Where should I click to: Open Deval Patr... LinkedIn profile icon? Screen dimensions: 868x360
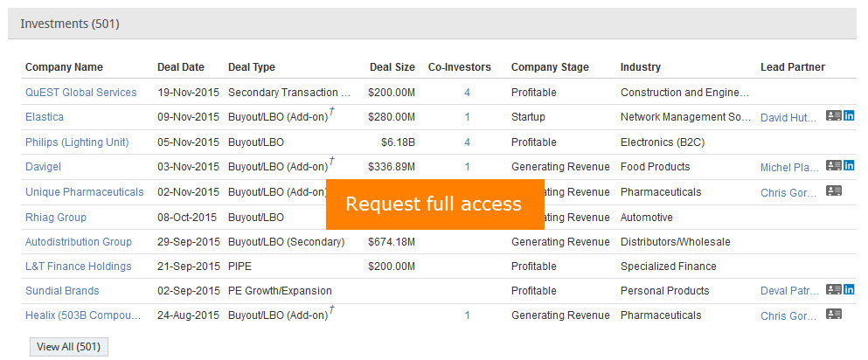tap(849, 288)
